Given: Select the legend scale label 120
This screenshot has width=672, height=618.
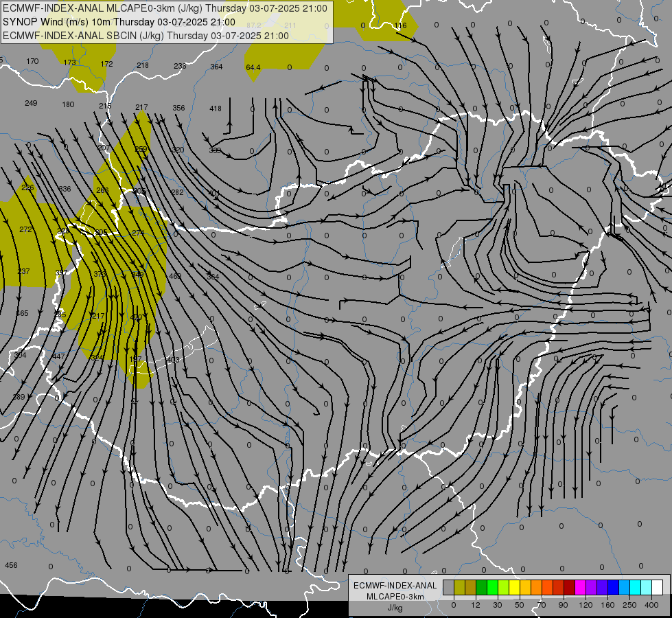Looking at the screenshot, I should click(x=586, y=605).
